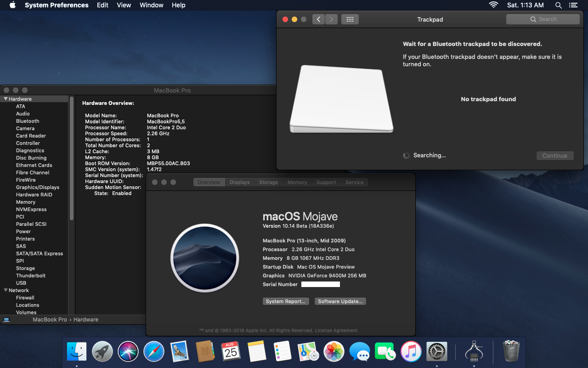Select Storage in Hardware sidebar list
The width and height of the screenshot is (588, 368).
pyautogui.click(x=25, y=268)
